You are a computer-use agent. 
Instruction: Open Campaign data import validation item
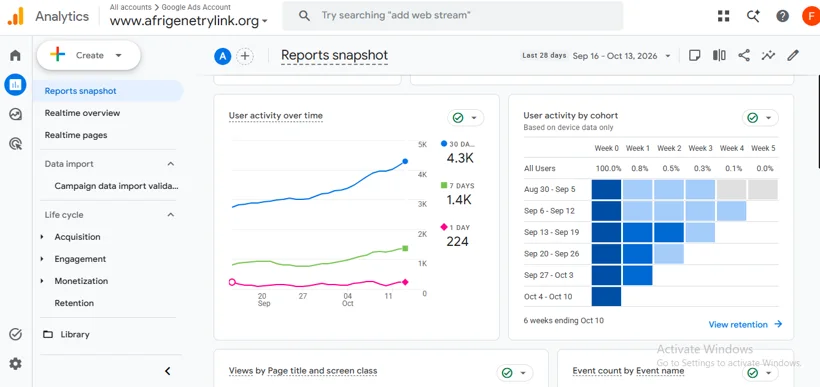tap(116, 186)
